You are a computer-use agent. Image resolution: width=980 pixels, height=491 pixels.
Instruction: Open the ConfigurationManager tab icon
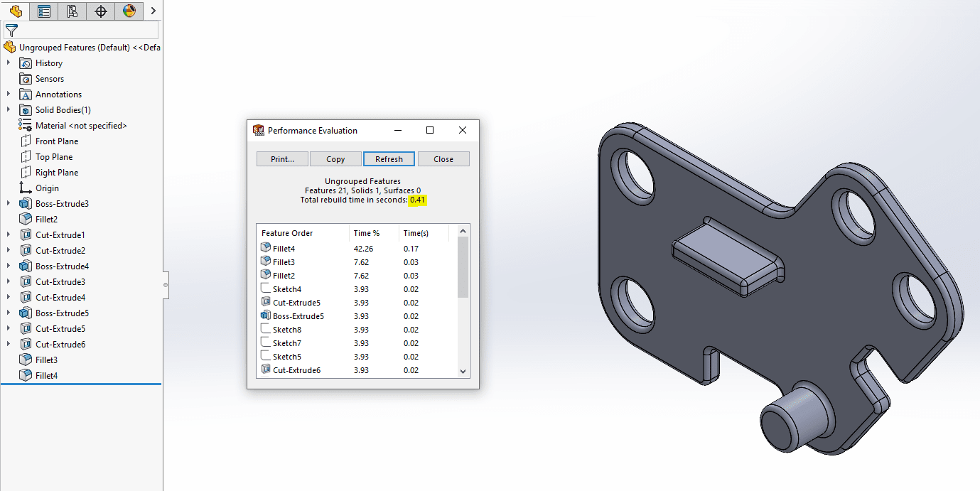[72, 11]
